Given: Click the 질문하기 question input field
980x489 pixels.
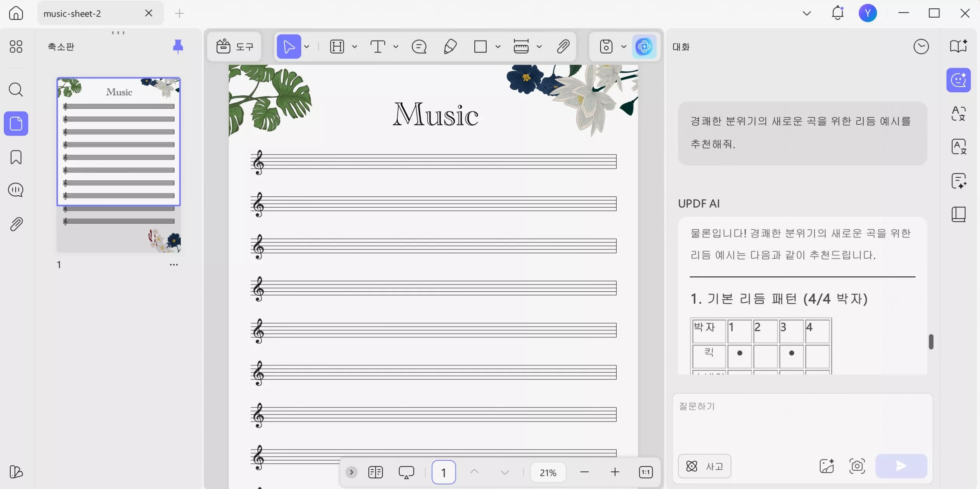Looking at the screenshot, I should [802, 422].
